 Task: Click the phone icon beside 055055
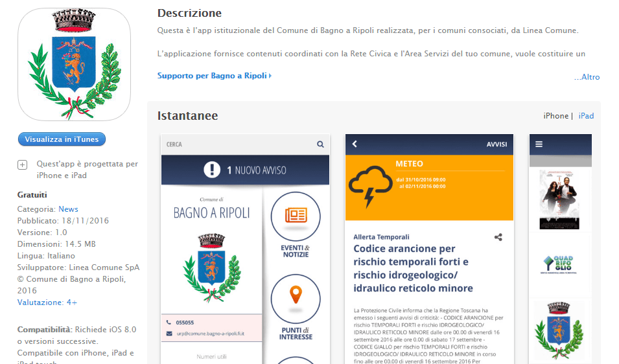coord(169,322)
